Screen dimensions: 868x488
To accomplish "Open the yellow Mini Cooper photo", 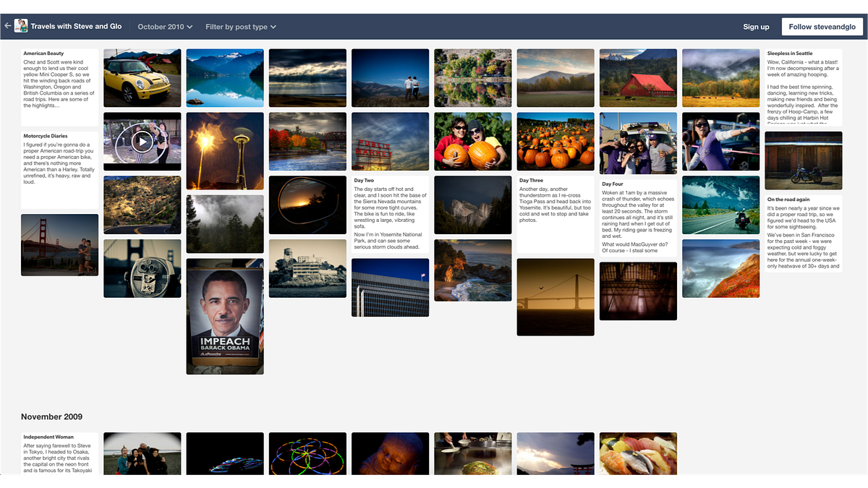I will click(x=142, y=78).
